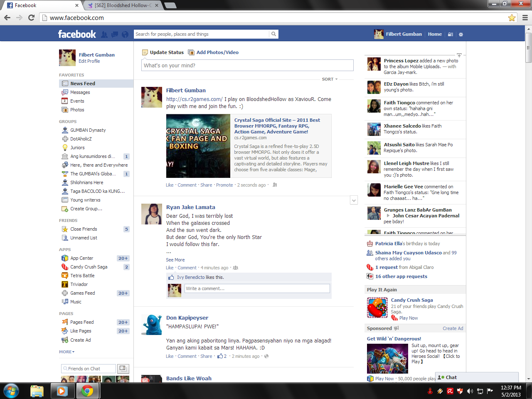Like Ryan Jake Lamata's post
Screen dimensions: 532x399
(x=170, y=268)
